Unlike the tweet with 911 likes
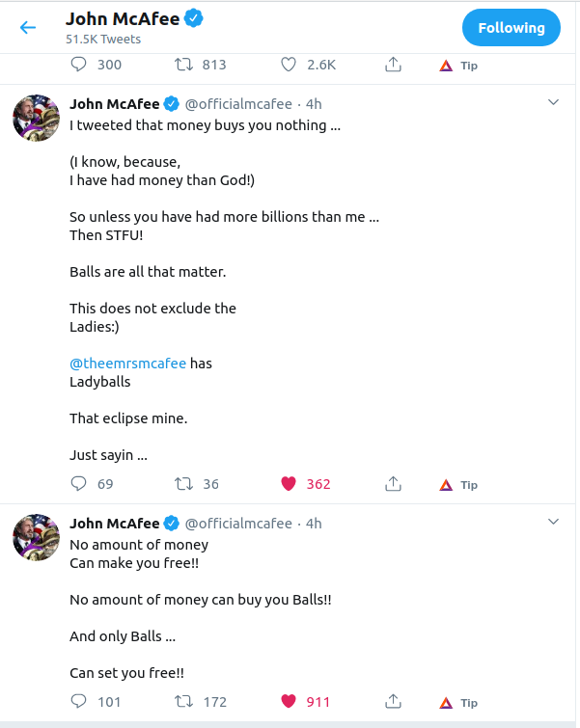The image size is (580, 728). 288,701
